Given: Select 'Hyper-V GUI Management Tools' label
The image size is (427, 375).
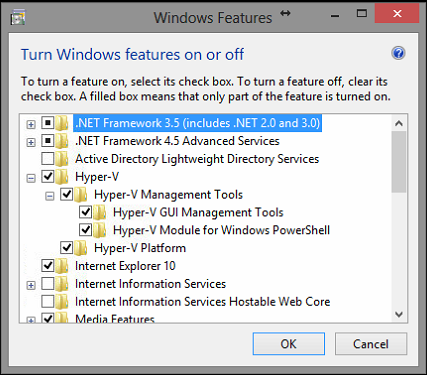Looking at the screenshot, I should pos(198,212).
